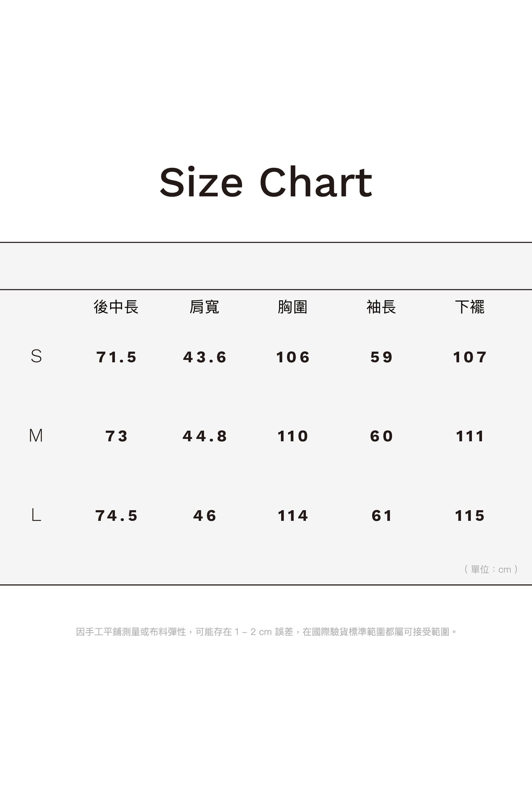Image resolution: width=532 pixels, height=798 pixels.
Task: Select the M size row label
Action: tap(36, 435)
